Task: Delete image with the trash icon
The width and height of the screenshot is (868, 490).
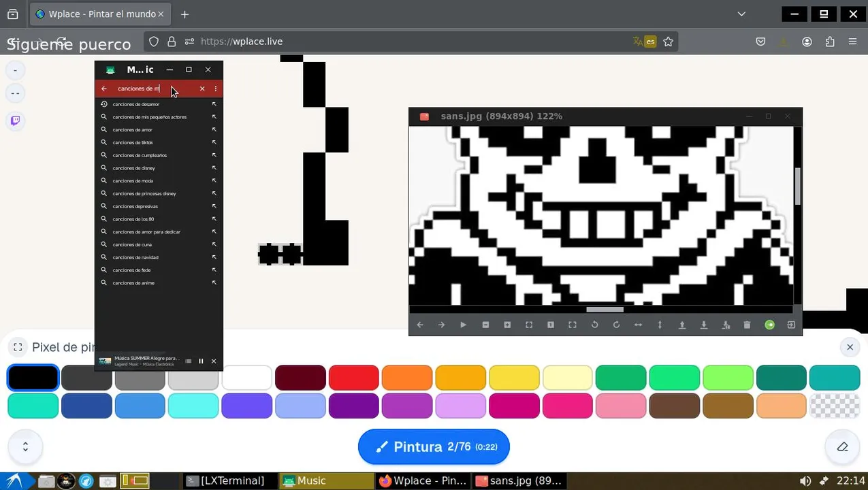Action: [x=747, y=325]
